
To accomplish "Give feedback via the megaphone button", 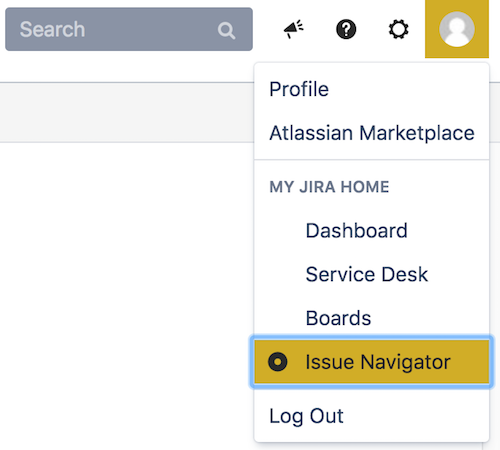I will [x=293, y=29].
